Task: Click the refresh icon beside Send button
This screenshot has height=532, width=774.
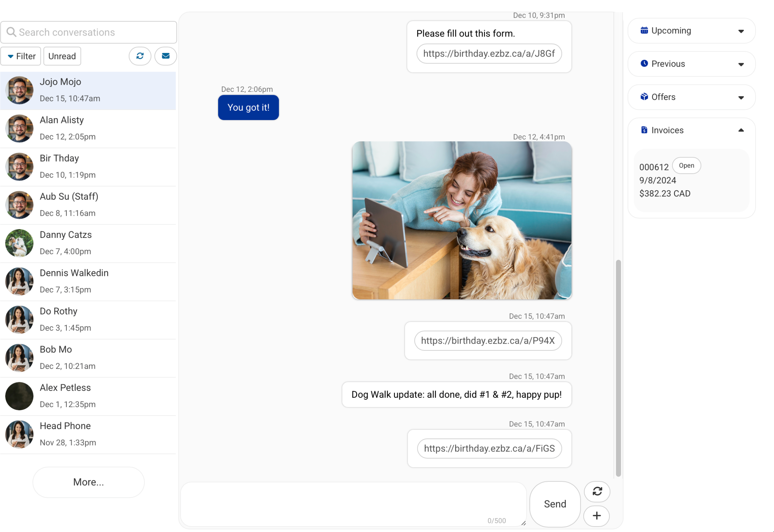Action: pyautogui.click(x=597, y=491)
